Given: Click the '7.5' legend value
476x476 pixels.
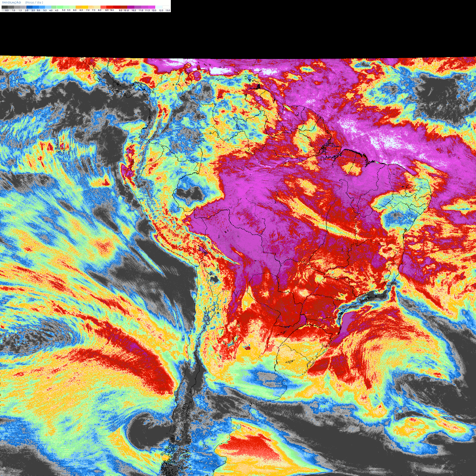Looking at the screenshot, I should (94, 10).
